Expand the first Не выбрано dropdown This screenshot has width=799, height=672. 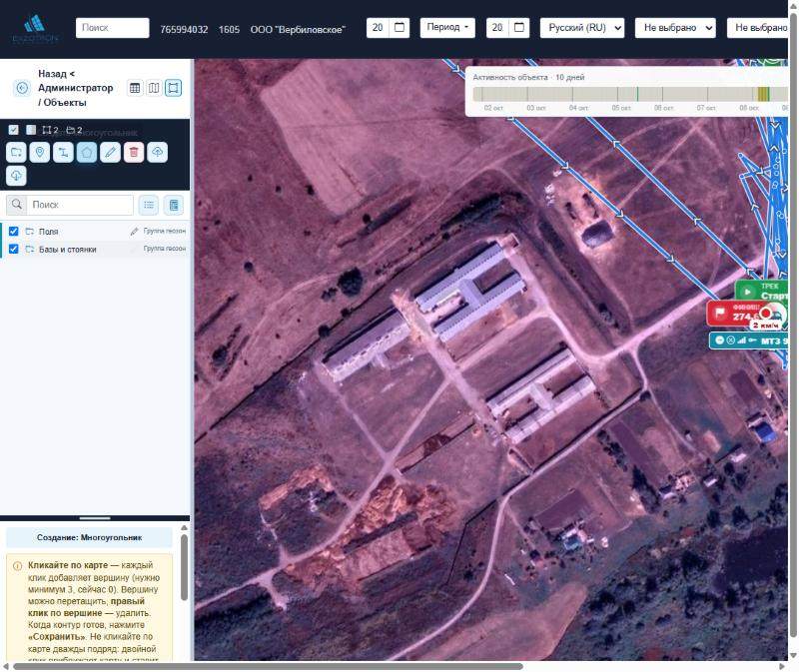click(675, 28)
